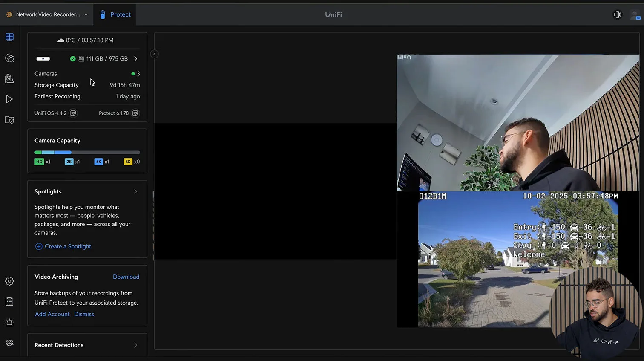The width and height of the screenshot is (644, 361).
Task: Expand the 111 GB / 975 GB storage chevron
Action: pos(135,59)
